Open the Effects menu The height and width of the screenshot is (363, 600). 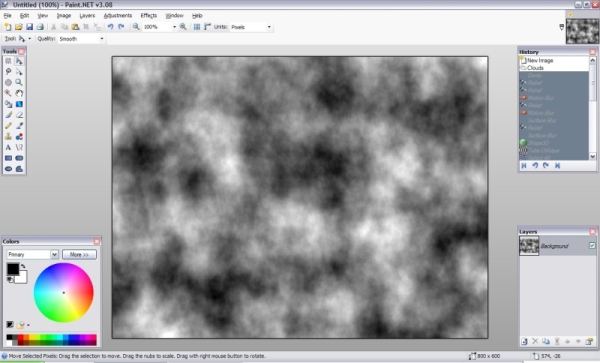click(x=149, y=16)
